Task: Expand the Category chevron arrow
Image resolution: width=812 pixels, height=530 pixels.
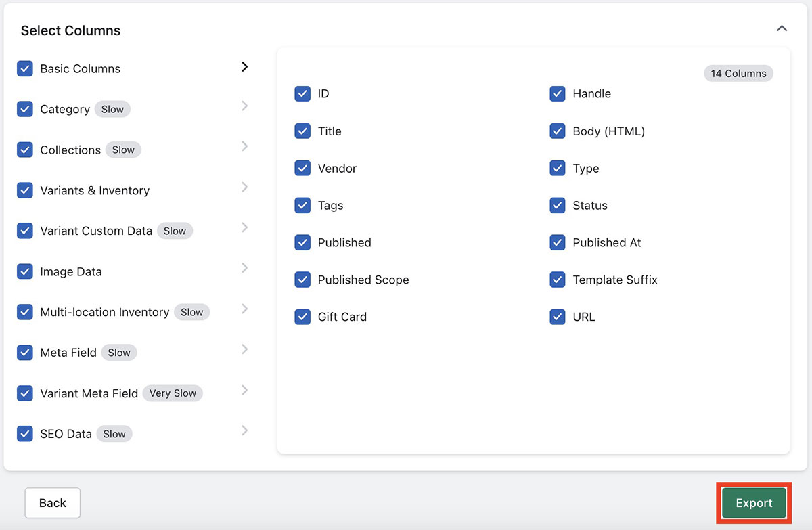Action: click(x=245, y=106)
